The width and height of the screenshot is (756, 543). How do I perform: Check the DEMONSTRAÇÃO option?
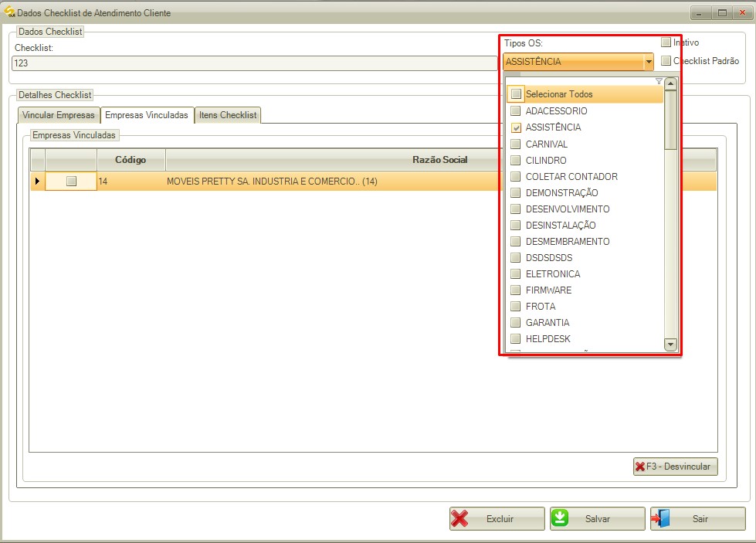coord(515,192)
